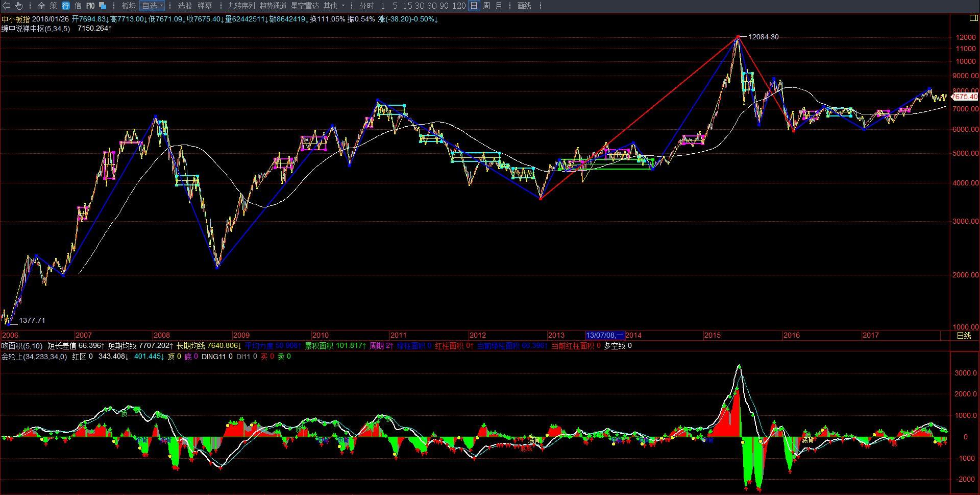980x495 pixels.
Task: Switch to 5-minute period
Action: [x=395, y=6]
